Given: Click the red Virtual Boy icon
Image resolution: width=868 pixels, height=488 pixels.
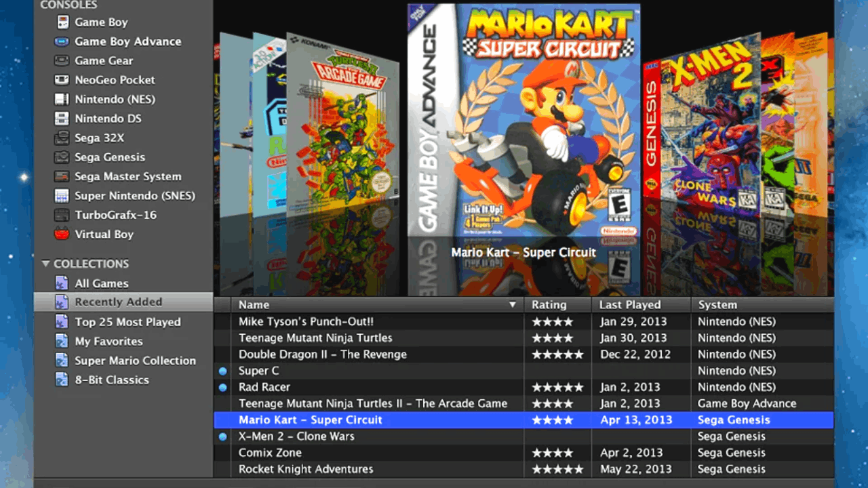Looking at the screenshot, I should (x=62, y=235).
